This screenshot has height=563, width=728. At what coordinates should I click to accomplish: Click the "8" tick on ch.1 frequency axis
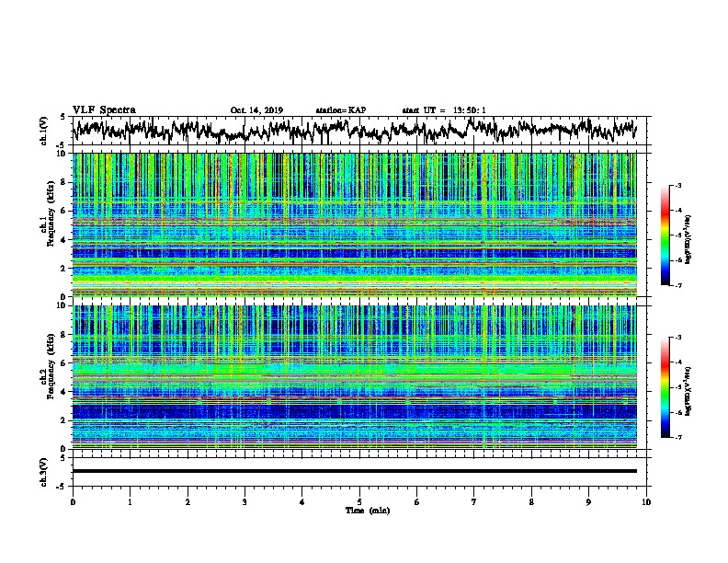click(63, 182)
